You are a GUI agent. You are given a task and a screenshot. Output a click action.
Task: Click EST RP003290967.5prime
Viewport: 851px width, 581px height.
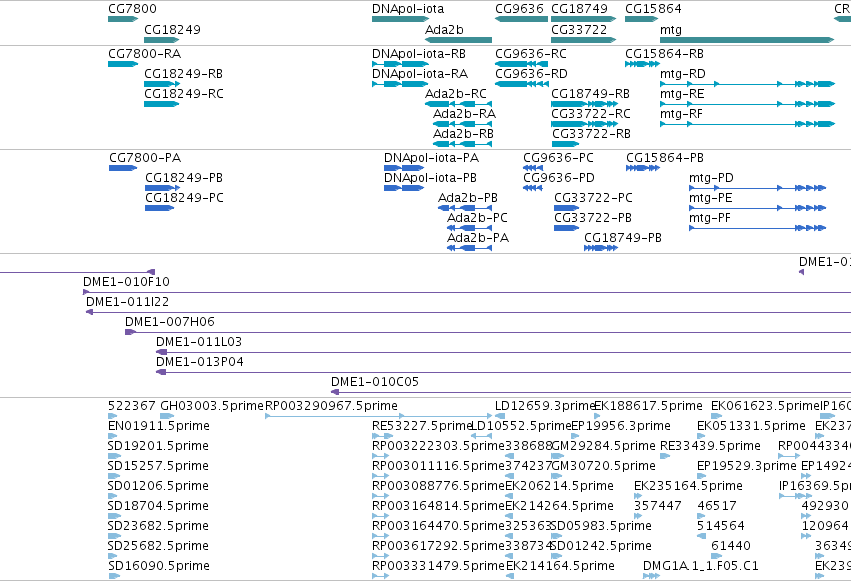coord(378,416)
